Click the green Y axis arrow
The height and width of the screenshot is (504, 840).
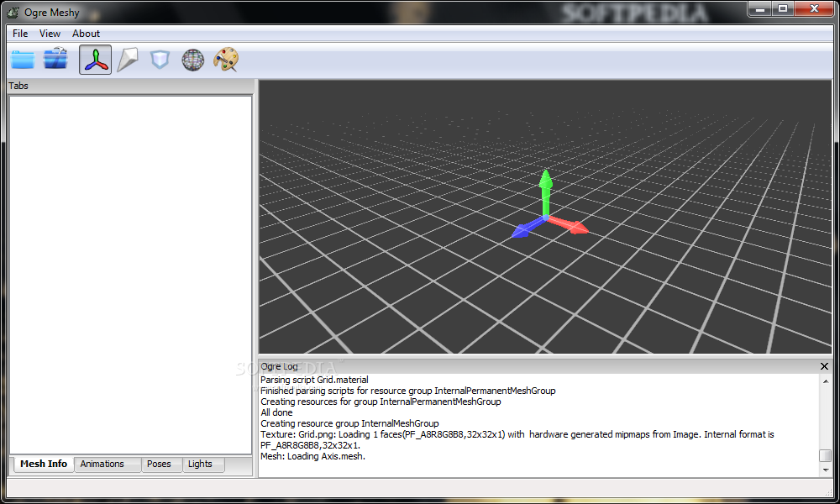pos(545,192)
